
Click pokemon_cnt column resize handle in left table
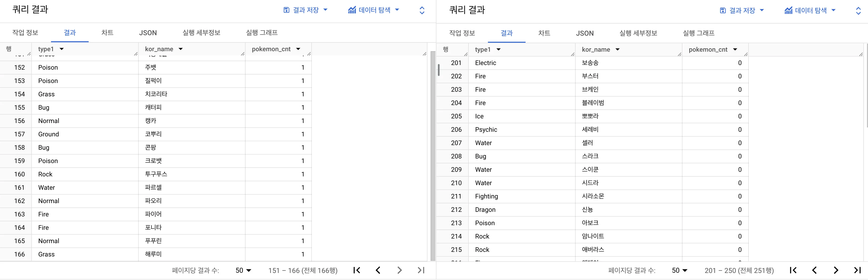point(309,54)
